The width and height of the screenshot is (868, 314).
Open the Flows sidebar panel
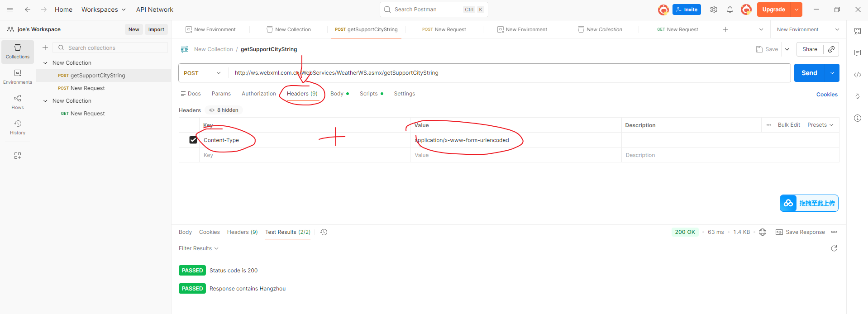point(18,103)
